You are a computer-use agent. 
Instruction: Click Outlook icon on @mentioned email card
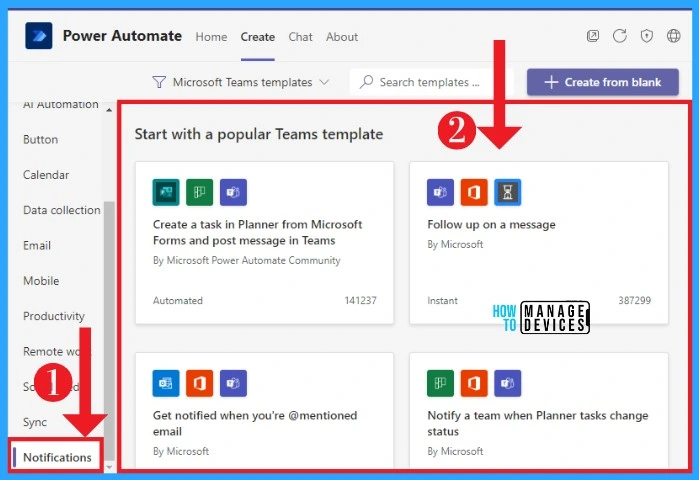click(166, 383)
